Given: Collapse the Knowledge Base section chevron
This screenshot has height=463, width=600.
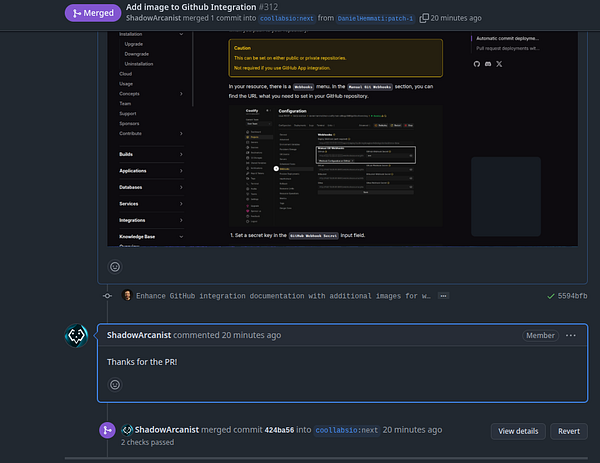Looking at the screenshot, I should pyautogui.click(x=181, y=236).
